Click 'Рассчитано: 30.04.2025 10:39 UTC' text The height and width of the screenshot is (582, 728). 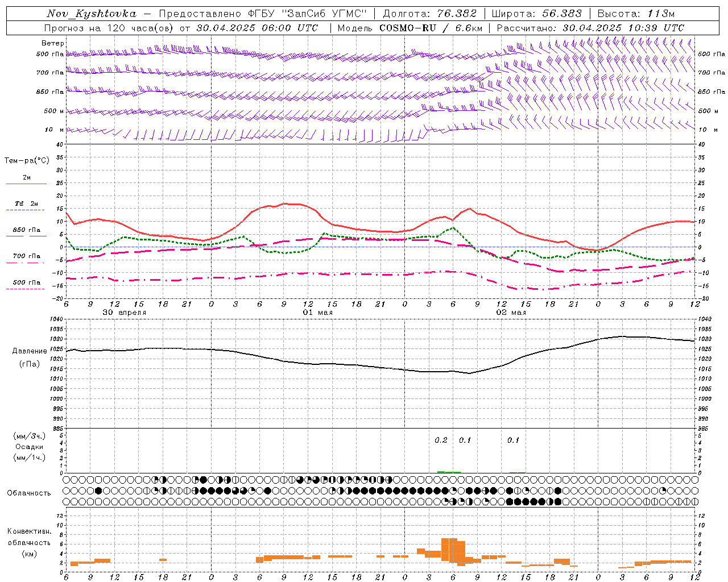[x=590, y=28]
